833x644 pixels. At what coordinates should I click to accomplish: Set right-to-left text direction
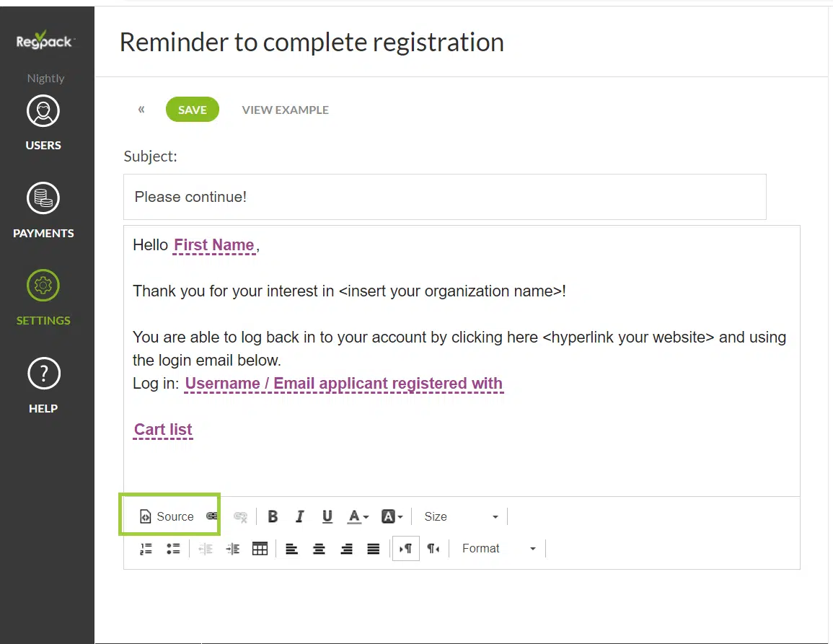pyautogui.click(x=433, y=549)
